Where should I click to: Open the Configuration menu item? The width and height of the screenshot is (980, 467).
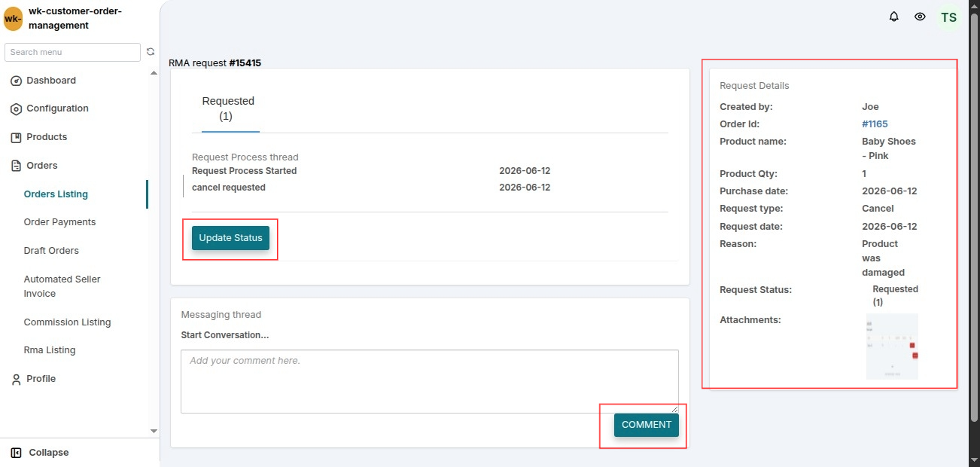click(x=57, y=108)
